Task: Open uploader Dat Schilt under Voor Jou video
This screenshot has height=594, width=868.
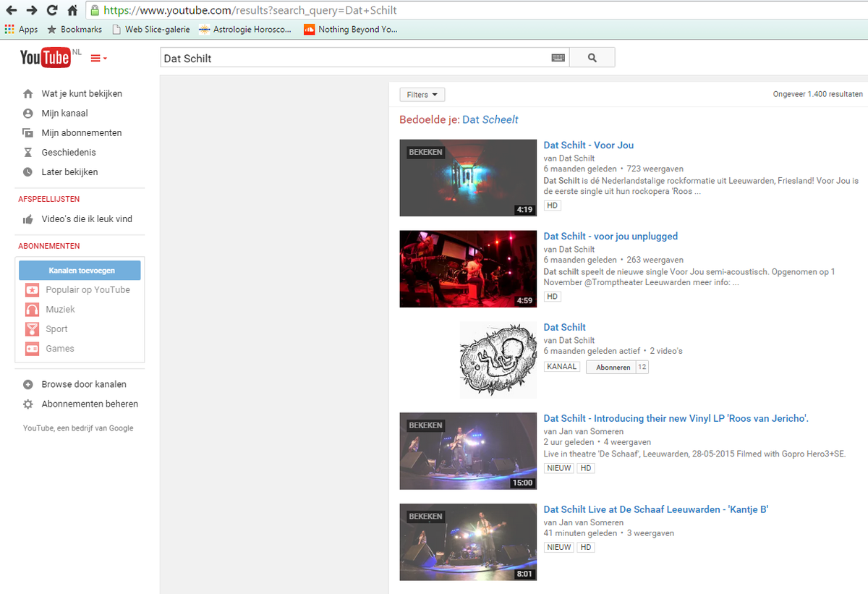Action: 575,158
